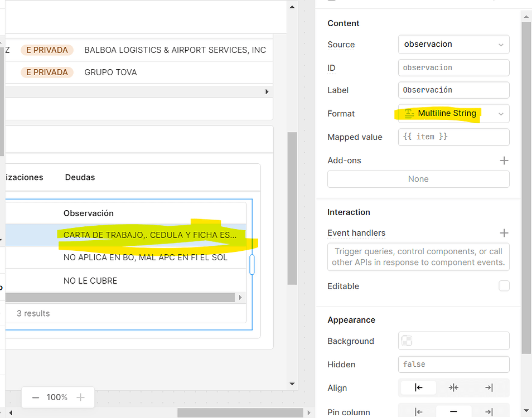This screenshot has height=418, width=532.
Task: Select row NO LE CUBRE
Action: (x=126, y=281)
